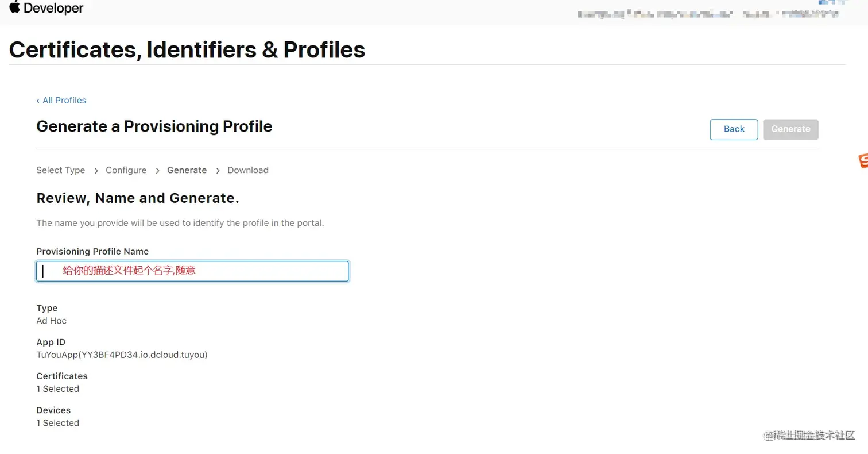Select the Configure step

pos(126,170)
